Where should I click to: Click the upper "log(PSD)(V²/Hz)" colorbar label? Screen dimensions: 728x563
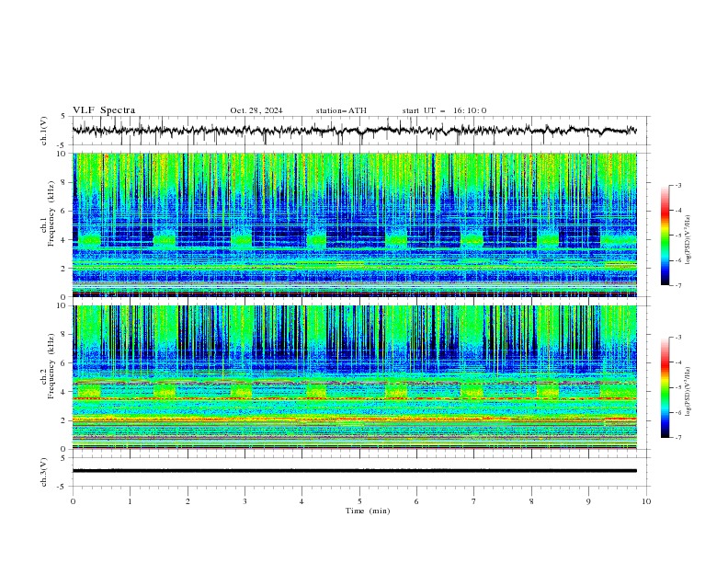688,239
